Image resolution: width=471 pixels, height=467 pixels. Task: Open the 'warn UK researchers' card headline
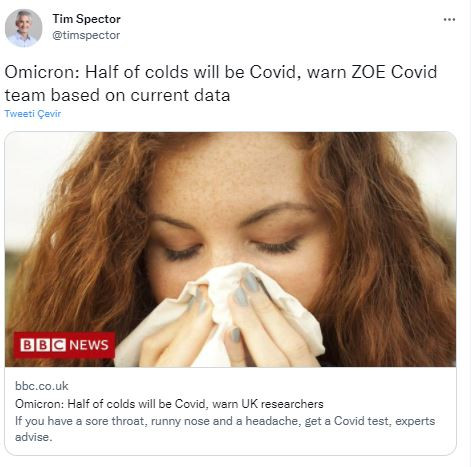click(169, 404)
